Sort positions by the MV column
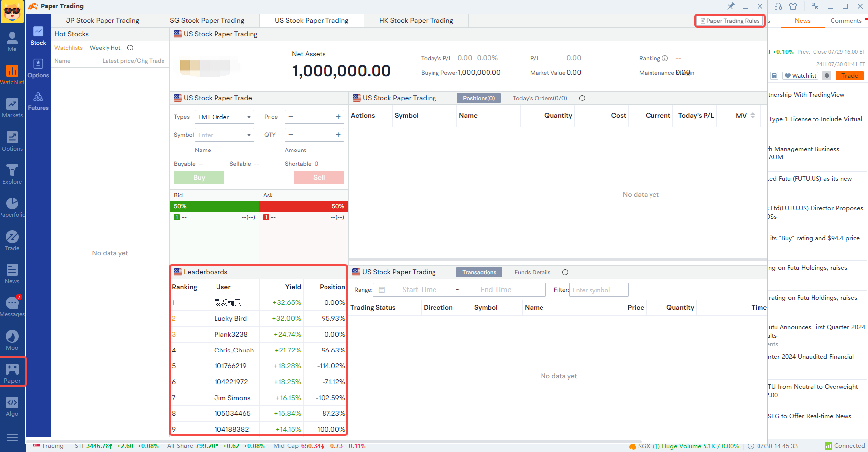 pyautogui.click(x=746, y=116)
